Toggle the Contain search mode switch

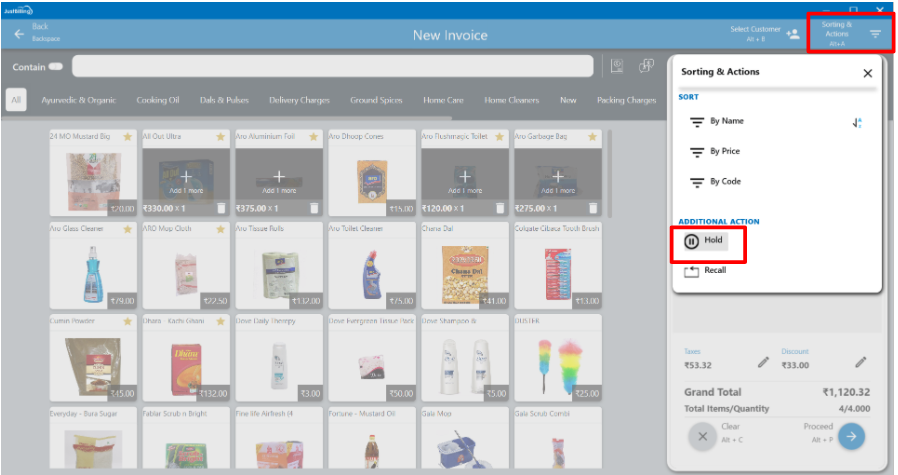(55, 67)
